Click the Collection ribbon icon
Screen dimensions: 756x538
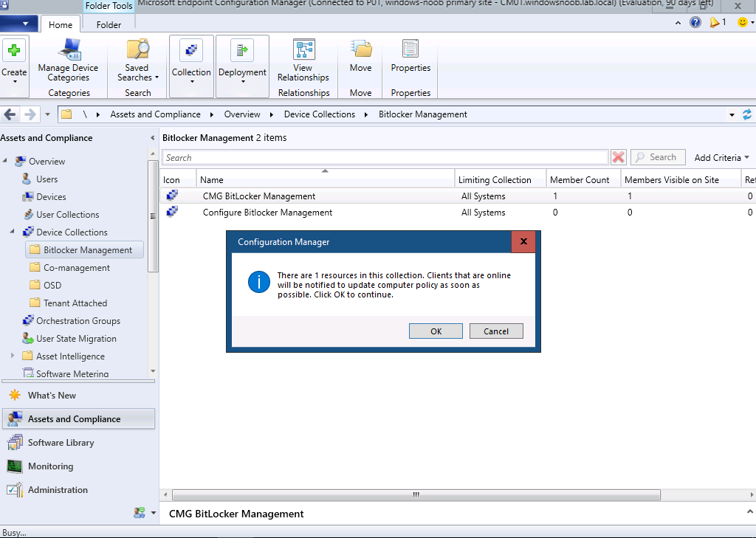pos(191,50)
